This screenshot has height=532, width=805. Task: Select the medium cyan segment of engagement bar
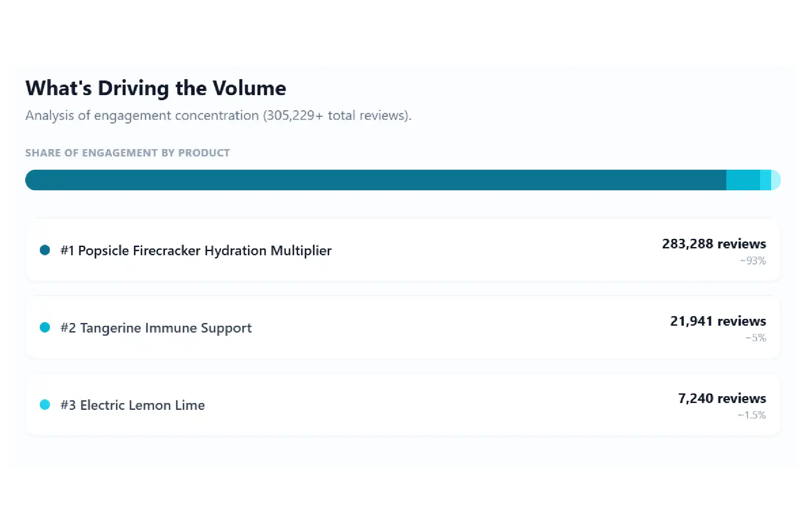click(743, 180)
